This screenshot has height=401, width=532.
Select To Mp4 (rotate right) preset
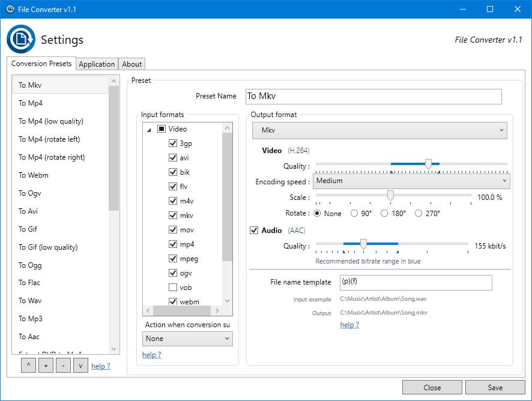click(x=61, y=157)
